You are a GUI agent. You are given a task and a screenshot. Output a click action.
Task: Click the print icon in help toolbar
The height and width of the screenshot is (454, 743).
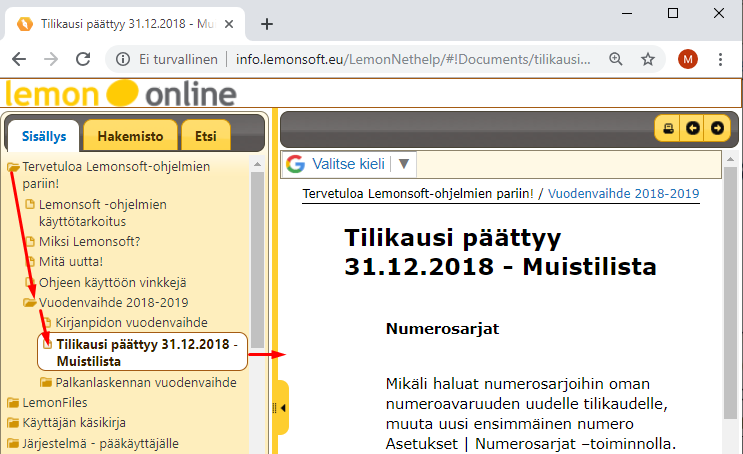668,128
